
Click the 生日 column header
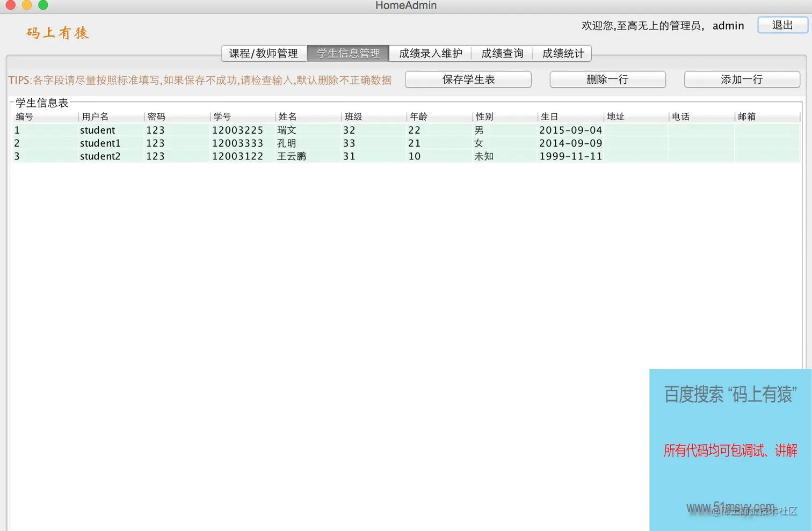click(570, 117)
